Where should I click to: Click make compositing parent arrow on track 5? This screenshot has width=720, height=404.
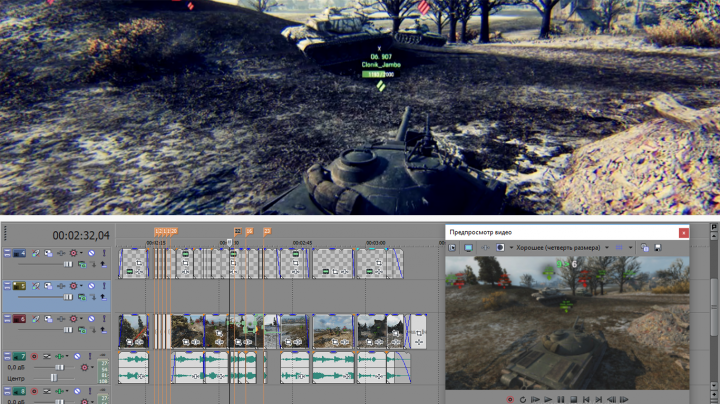click(x=103, y=297)
